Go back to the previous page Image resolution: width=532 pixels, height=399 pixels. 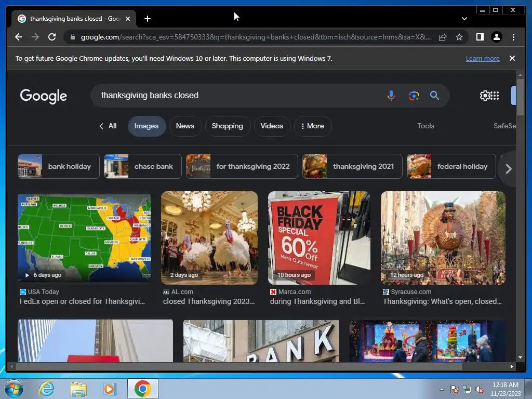pos(19,37)
